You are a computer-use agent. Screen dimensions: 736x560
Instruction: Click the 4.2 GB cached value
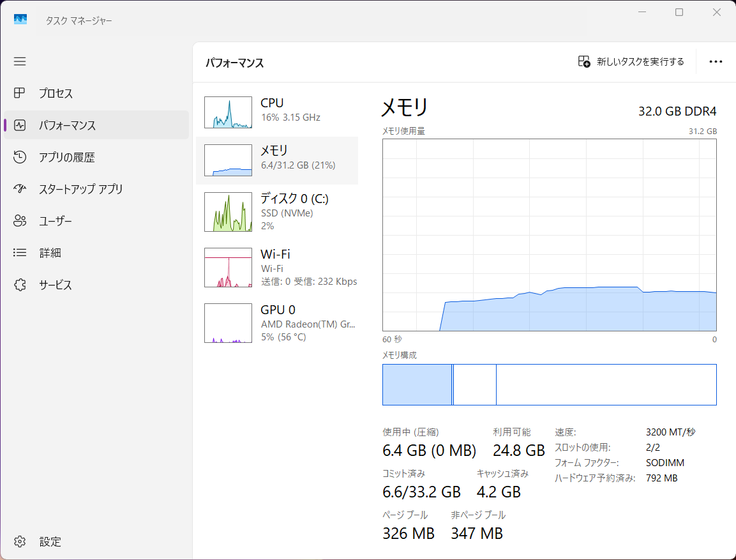pyautogui.click(x=499, y=492)
